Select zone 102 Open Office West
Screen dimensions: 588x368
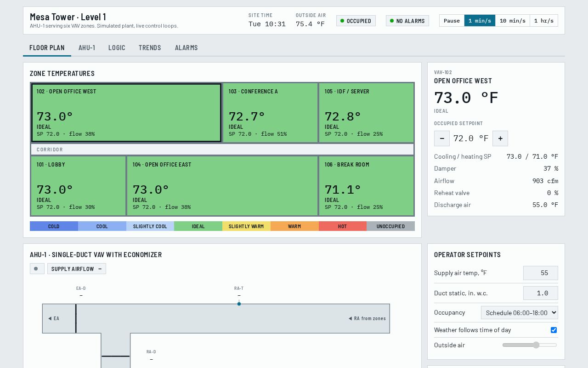pos(126,113)
